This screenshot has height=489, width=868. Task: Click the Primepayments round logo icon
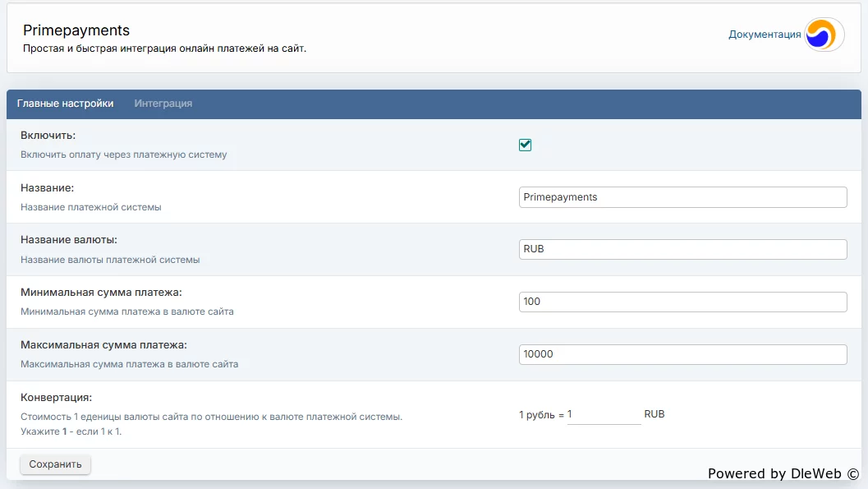click(824, 35)
